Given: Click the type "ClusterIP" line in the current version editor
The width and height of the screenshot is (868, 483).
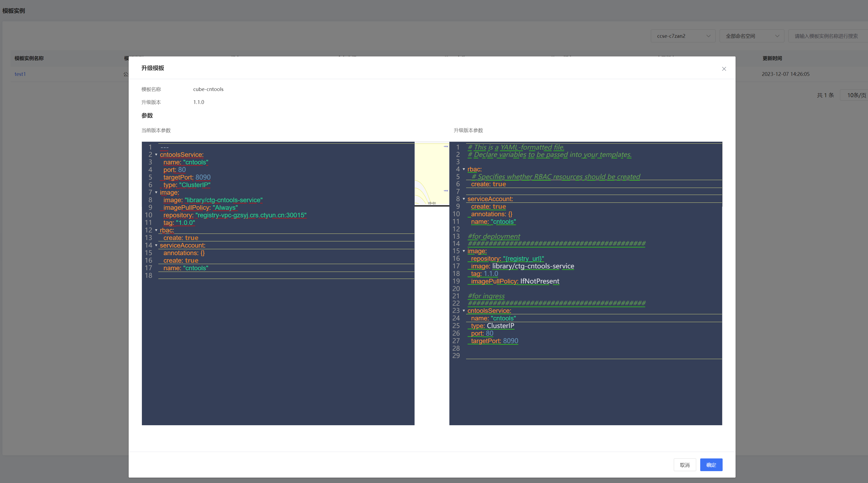Looking at the screenshot, I should point(187,185).
